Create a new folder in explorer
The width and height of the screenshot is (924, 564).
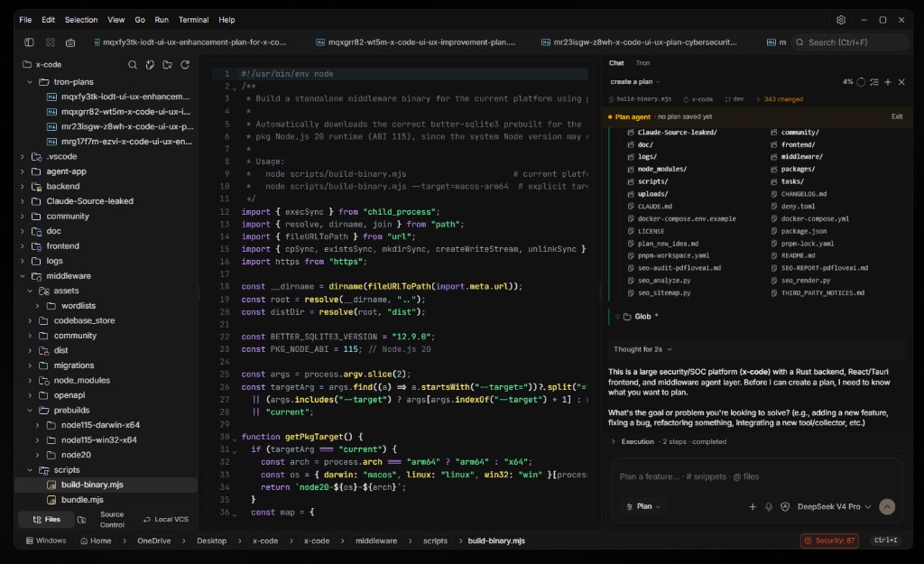pos(167,65)
